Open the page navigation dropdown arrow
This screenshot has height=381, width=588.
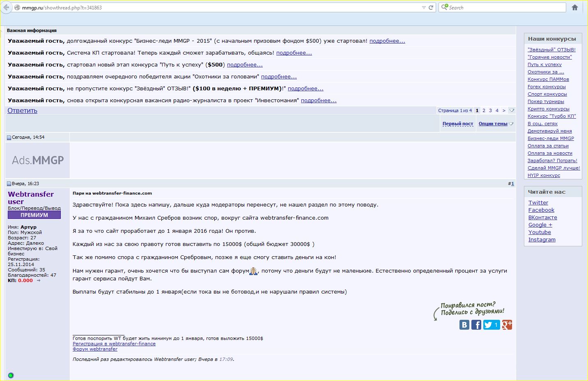tap(512, 110)
